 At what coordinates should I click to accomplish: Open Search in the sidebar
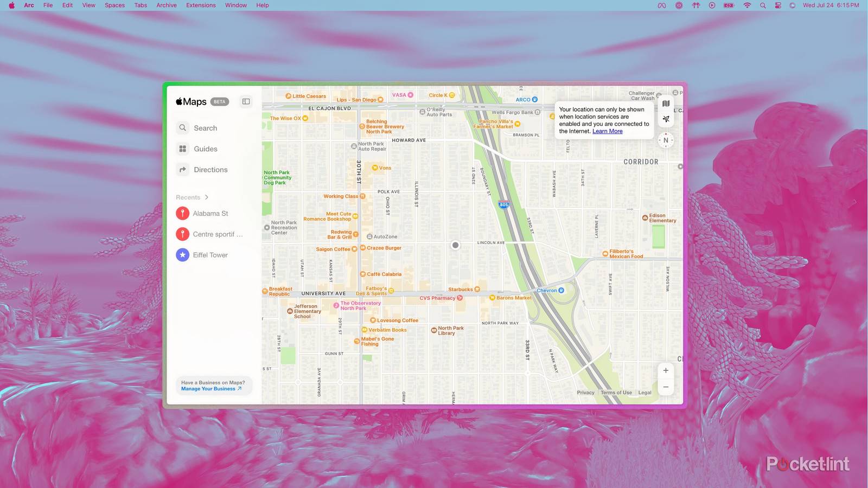point(205,128)
